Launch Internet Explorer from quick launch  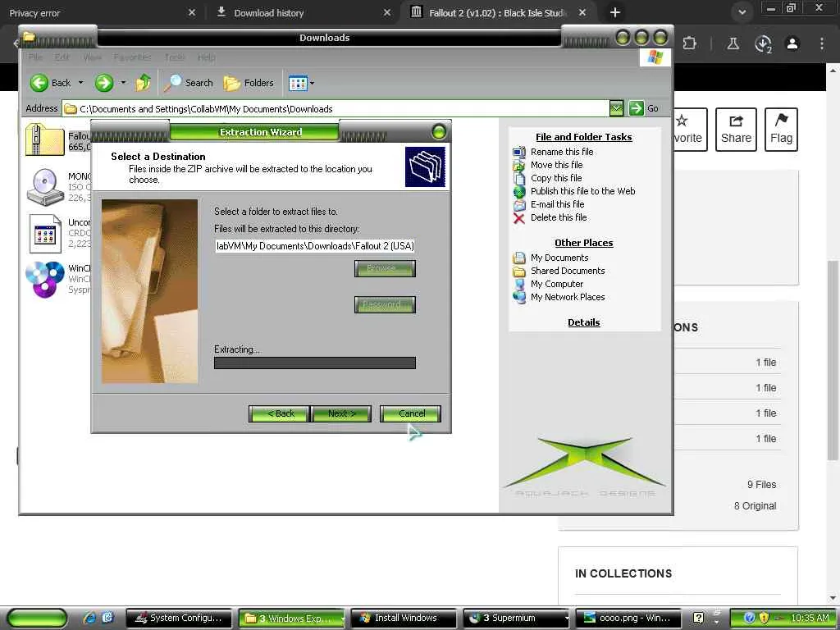(x=89, y=619)
